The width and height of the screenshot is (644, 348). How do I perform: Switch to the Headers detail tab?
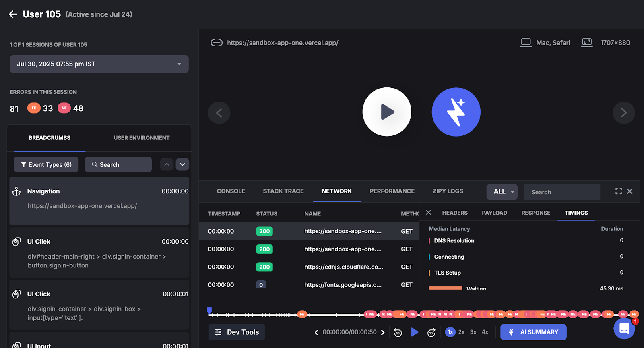click(455, 213)
